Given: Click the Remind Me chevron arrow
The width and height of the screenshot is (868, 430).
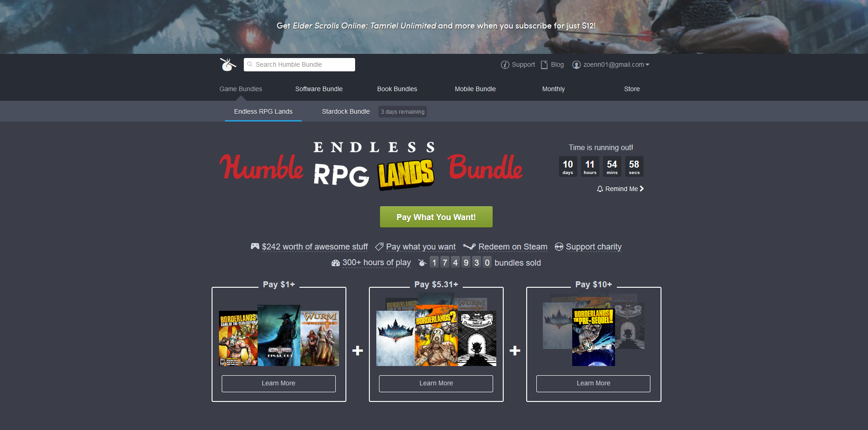Looking at the screenshot, I should 642,189.
